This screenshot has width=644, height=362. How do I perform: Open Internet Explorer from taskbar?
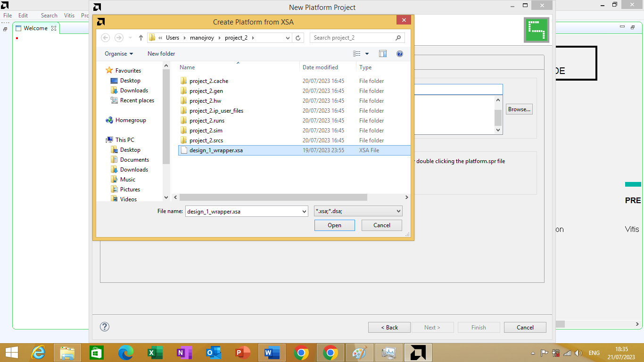click(x=38, y=353)
